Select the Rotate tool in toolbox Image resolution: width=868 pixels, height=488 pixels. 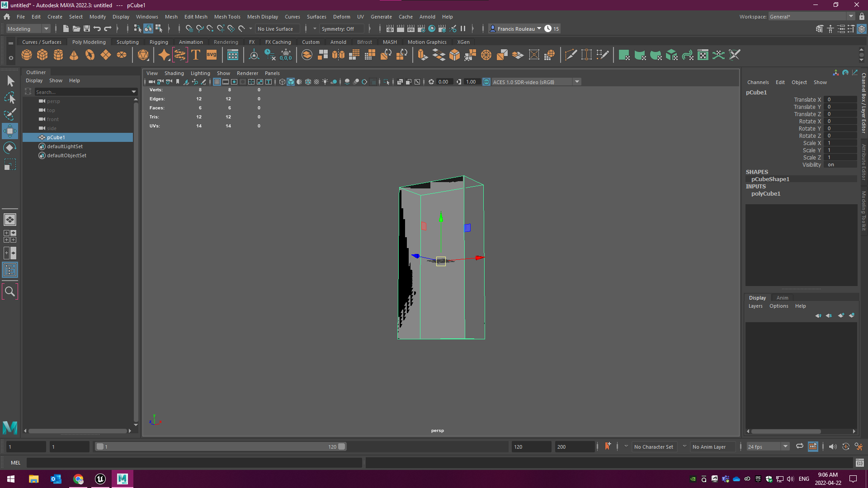pyautogui.click(x=10, y=148)
